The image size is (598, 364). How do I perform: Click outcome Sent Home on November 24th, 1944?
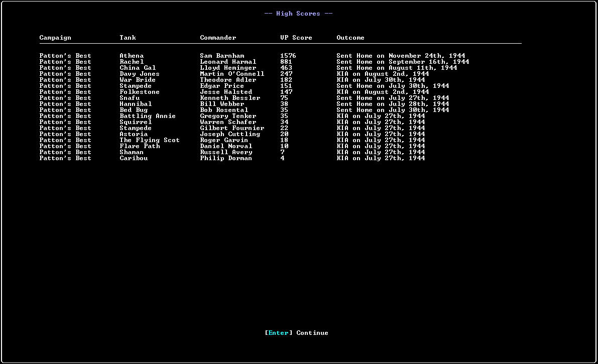401,56
